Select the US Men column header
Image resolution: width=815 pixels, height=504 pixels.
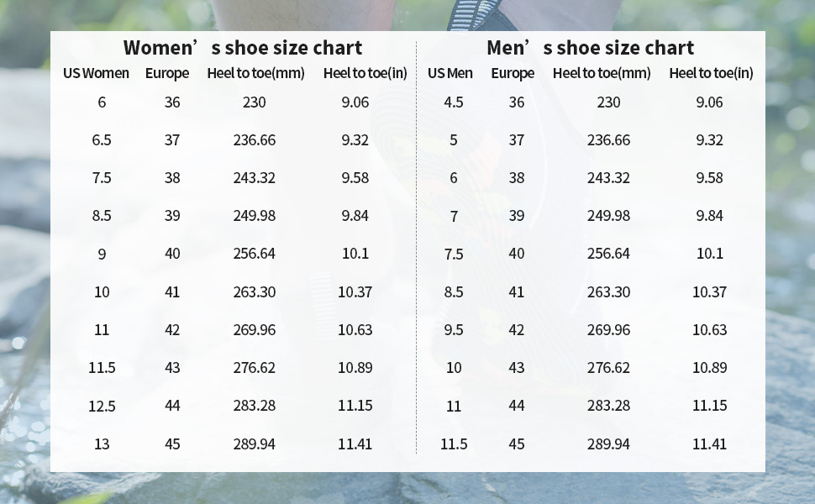(447, 73)
